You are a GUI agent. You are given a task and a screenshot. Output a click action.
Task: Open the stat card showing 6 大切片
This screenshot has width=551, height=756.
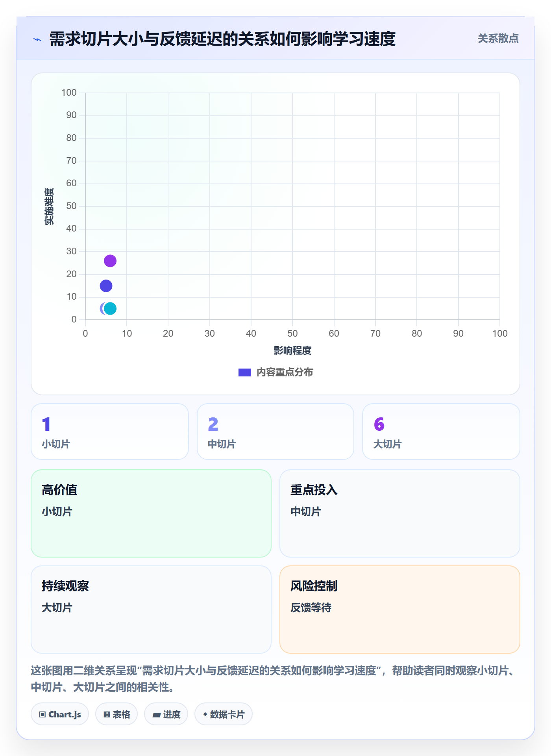coord(441,431)
